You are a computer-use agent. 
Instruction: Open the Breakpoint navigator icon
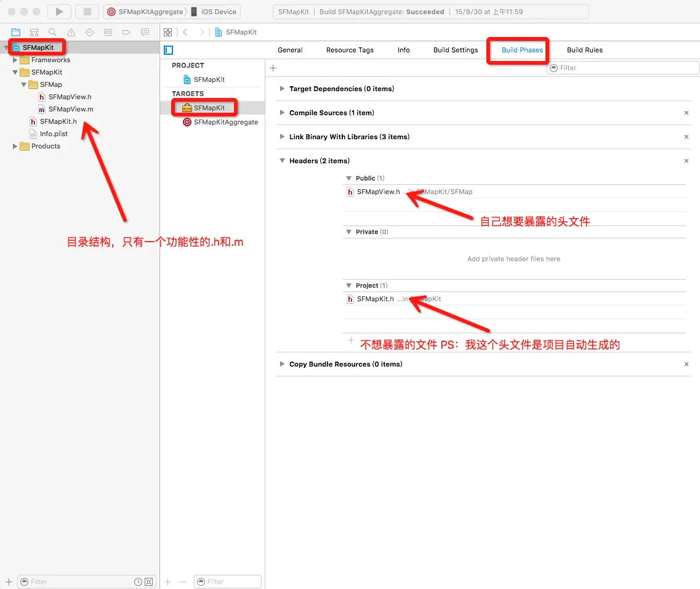[126, 32]
